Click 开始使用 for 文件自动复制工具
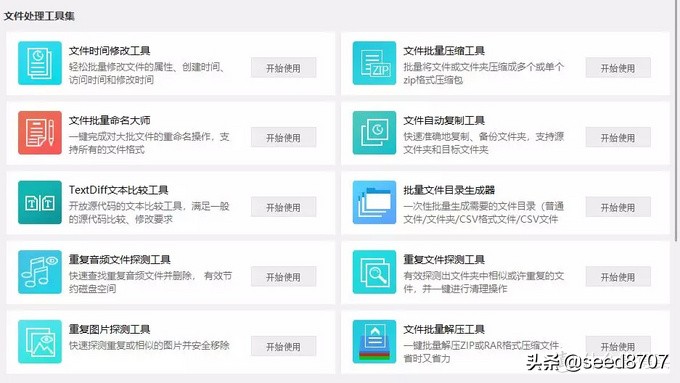The height and width of the screenshot is (383, 680). pos(618,137)
